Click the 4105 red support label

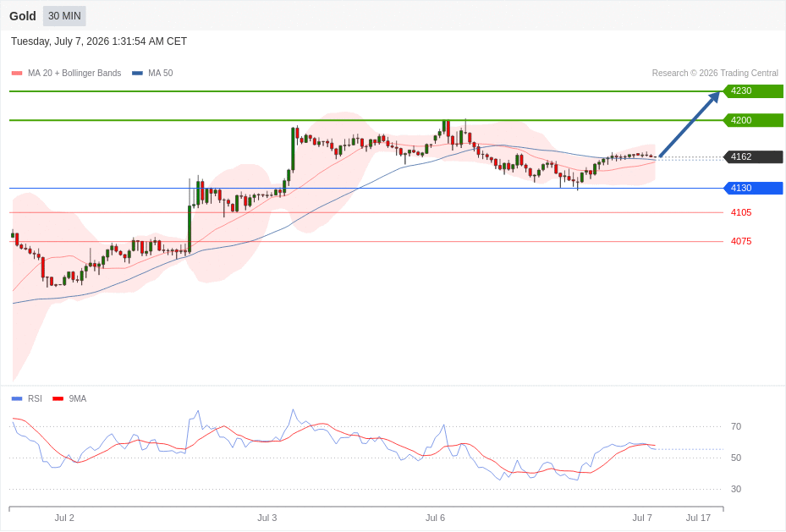pyautogui.click(x=741, y=213)
